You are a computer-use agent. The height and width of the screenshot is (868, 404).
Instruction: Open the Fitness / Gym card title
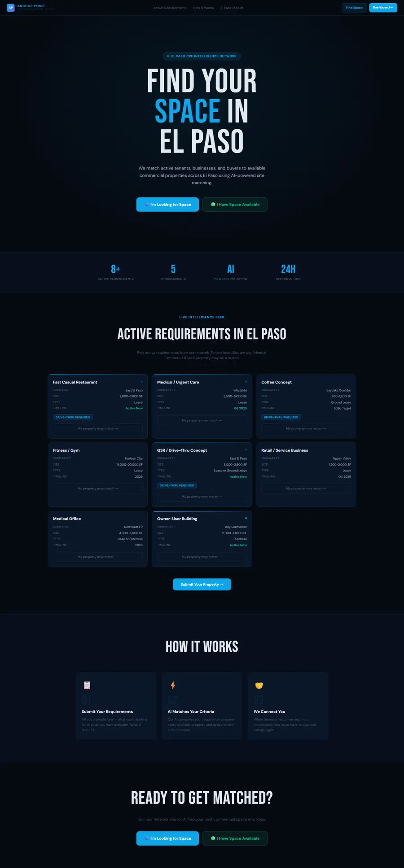point(66,450)
